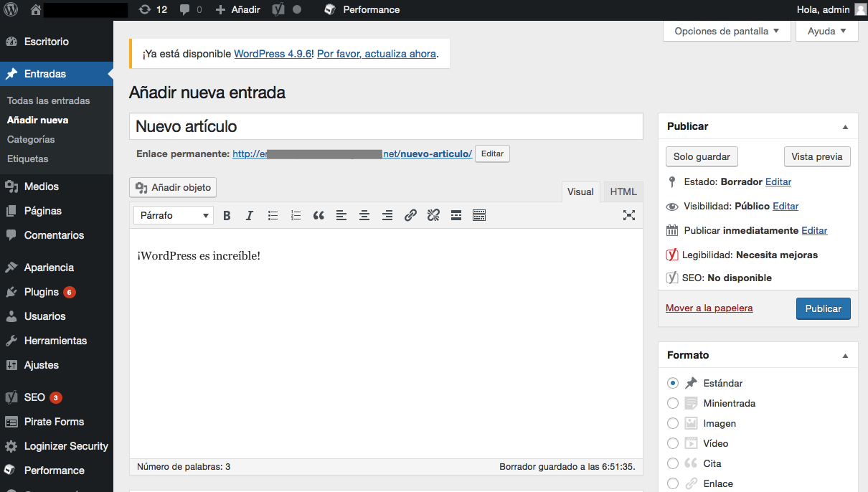Select the Minientrada format option
This screenshot has width=868, height=492.
[673, 403]
